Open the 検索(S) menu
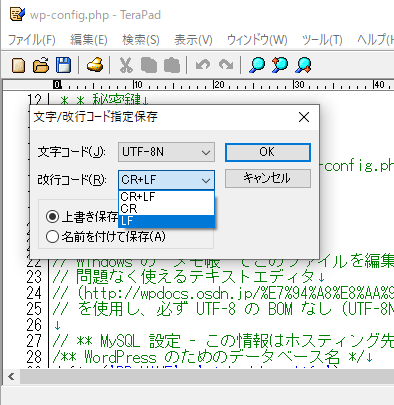 coord(141,40)
